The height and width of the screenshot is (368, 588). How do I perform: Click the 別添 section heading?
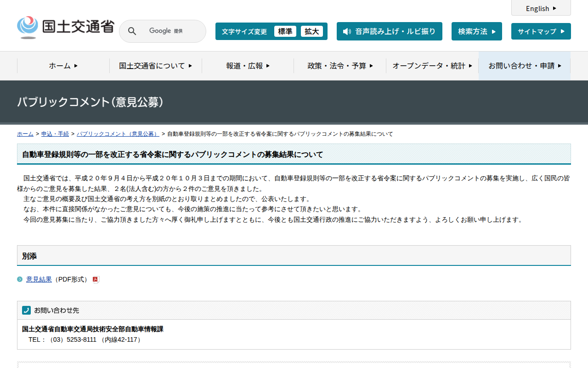29,256
